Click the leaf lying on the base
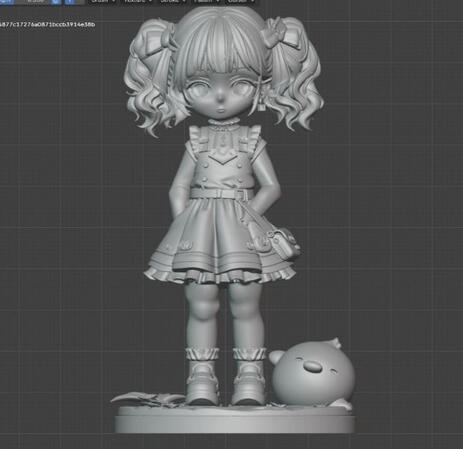Screen dimensions: 463x449 (148, 399)
